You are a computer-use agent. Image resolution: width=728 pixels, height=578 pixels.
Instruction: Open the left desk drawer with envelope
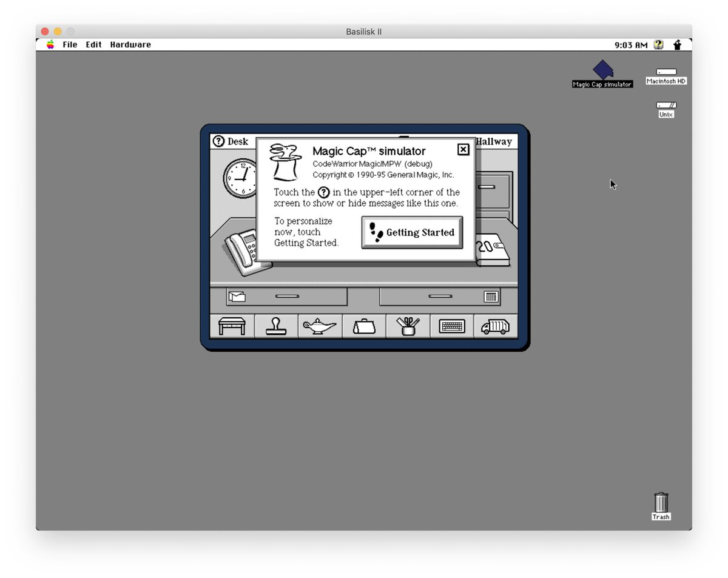(x=286, y=297)
